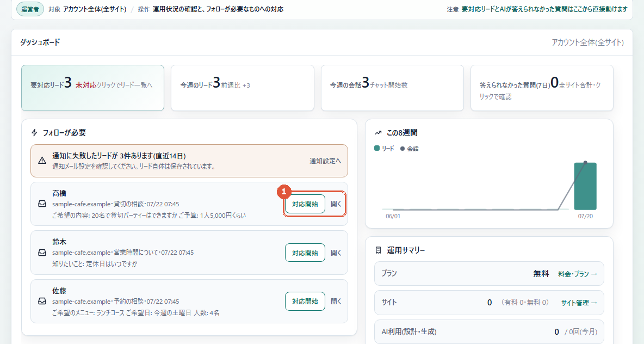The height and width of the screenshot is (344, 644).
Task: Click the ダッシュボード heading
Action: [x=40, y=42]
